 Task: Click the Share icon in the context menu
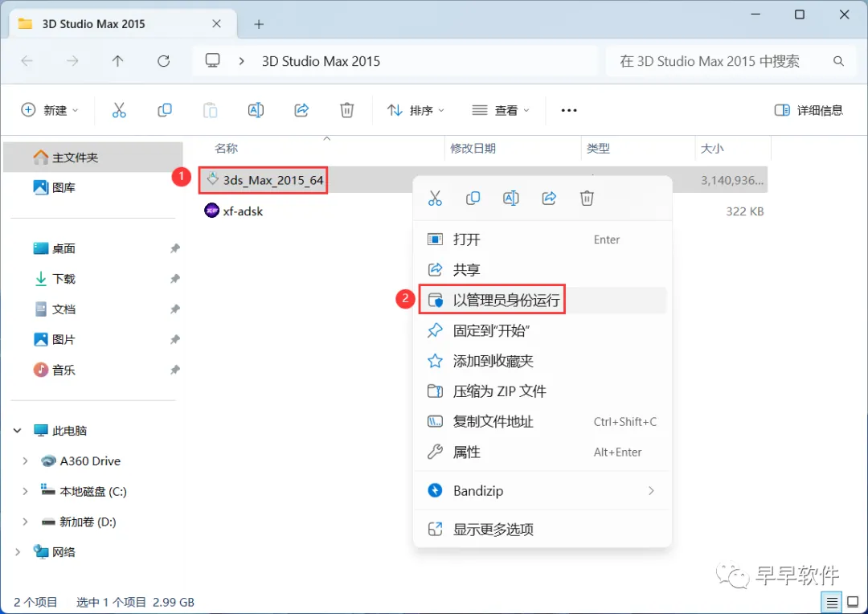[549, 198]
